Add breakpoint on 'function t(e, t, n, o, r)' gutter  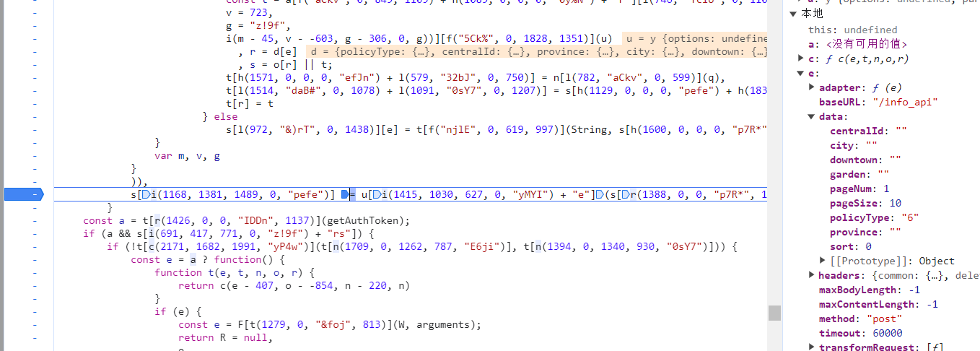[x=33, y=272]
